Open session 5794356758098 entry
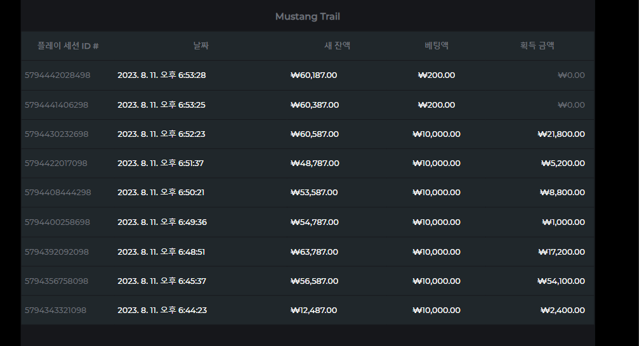 (x=56, y=281)
